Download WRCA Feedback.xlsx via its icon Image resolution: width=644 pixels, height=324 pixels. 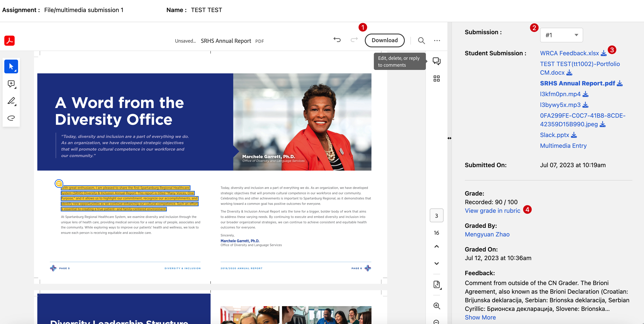[604, 53]
